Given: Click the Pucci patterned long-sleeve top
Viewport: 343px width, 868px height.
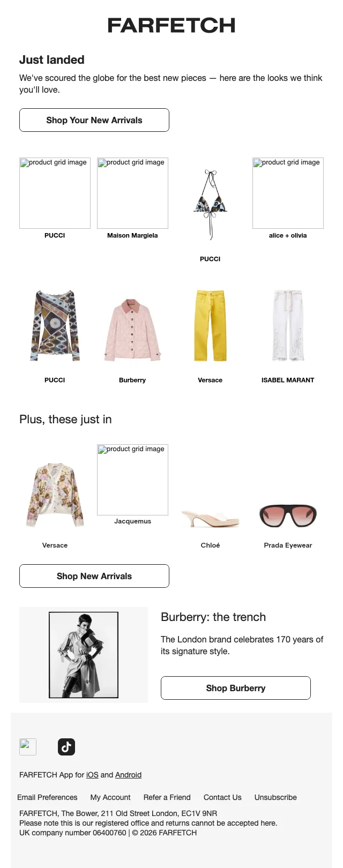Looking at the screenshot, I should click(55, 326).
